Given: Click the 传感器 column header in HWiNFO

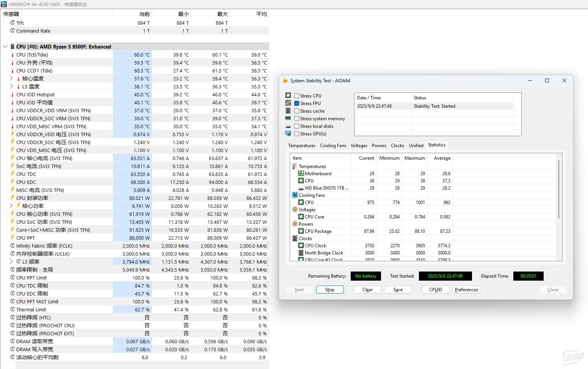Looking at the screenshot, I should click(57, 14).
